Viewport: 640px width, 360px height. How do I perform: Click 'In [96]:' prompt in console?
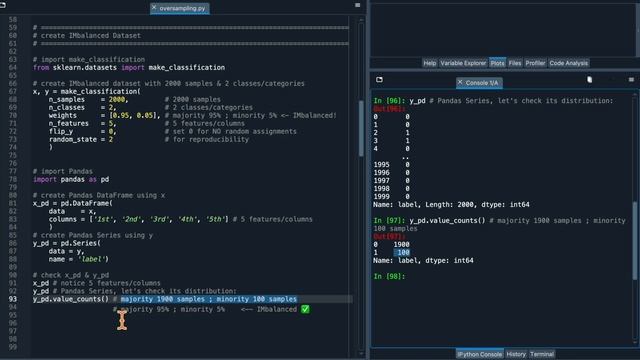389,101
